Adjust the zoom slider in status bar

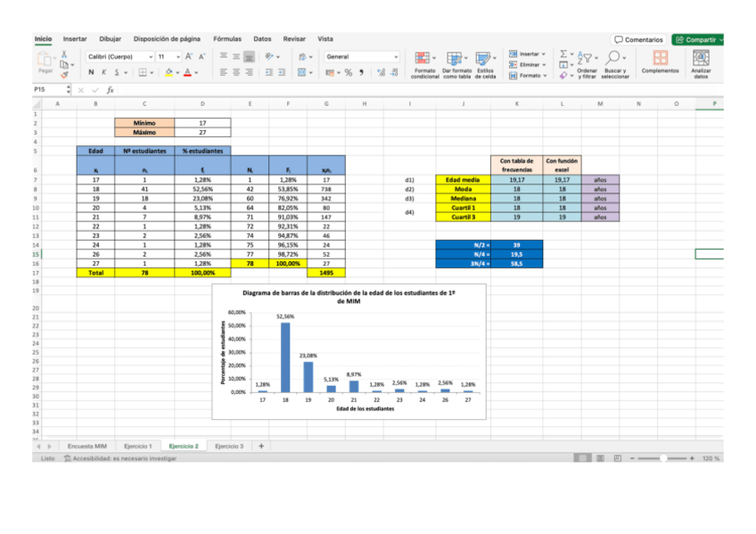click(x=661, y=458)
